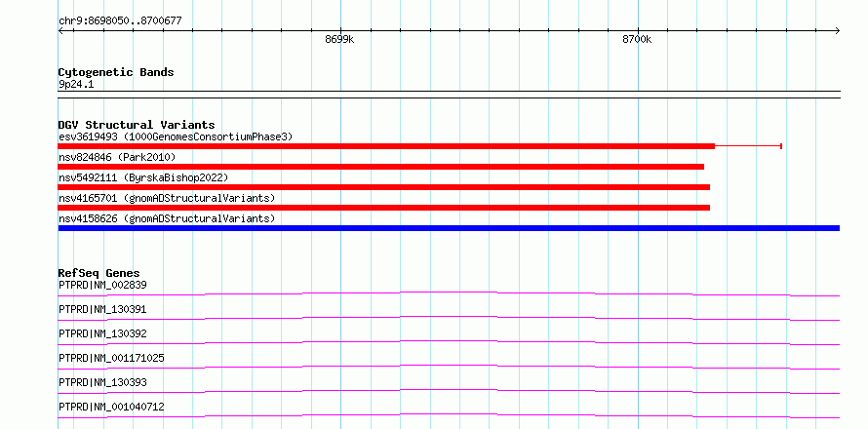Click the chr9:8698050..8700677 region label
This screenshot has width=868, height=429.
[120, 21]
